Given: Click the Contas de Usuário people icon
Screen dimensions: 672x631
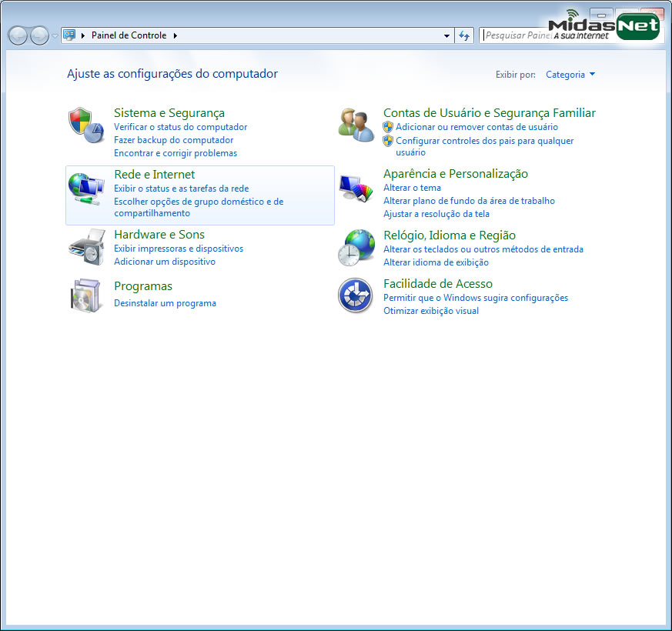Looking at the screenshot, I should click(x=356, y=125).
